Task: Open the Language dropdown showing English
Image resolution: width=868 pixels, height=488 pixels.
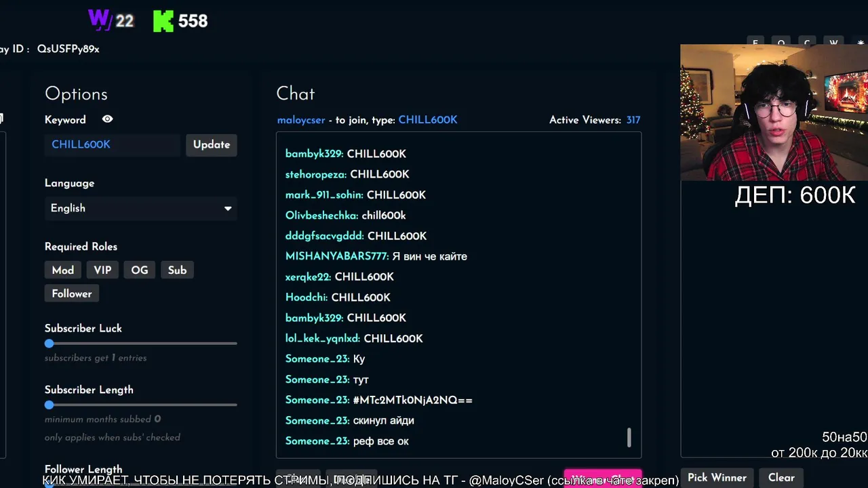Action: tap(141, 208)
